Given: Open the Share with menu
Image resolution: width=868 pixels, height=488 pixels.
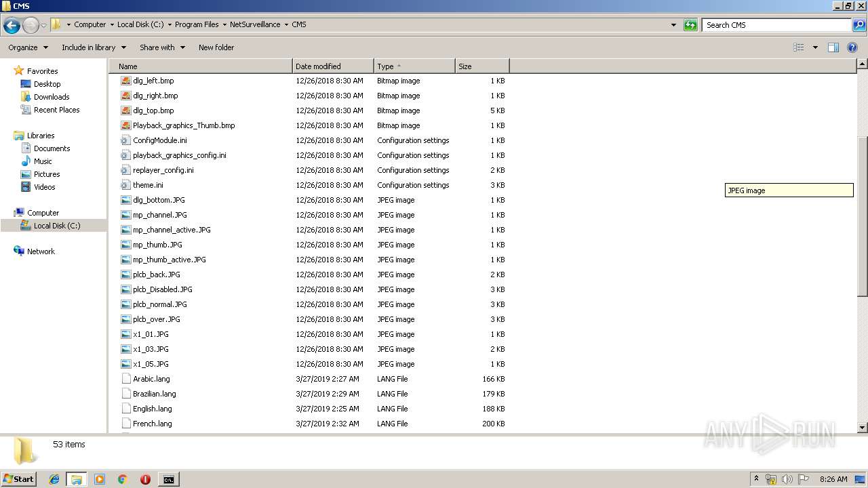Looking at the screenshot, I should pos(162,47).
